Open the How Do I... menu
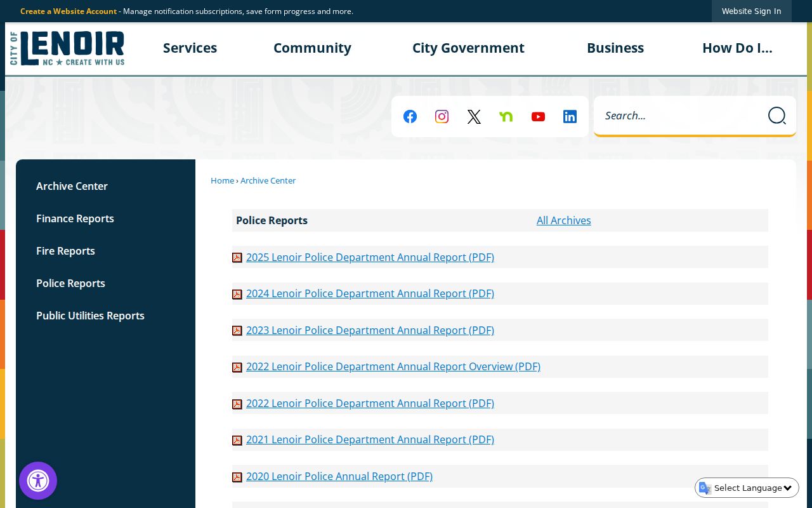Viewport: 812px width, 508px height. (737, 48)
